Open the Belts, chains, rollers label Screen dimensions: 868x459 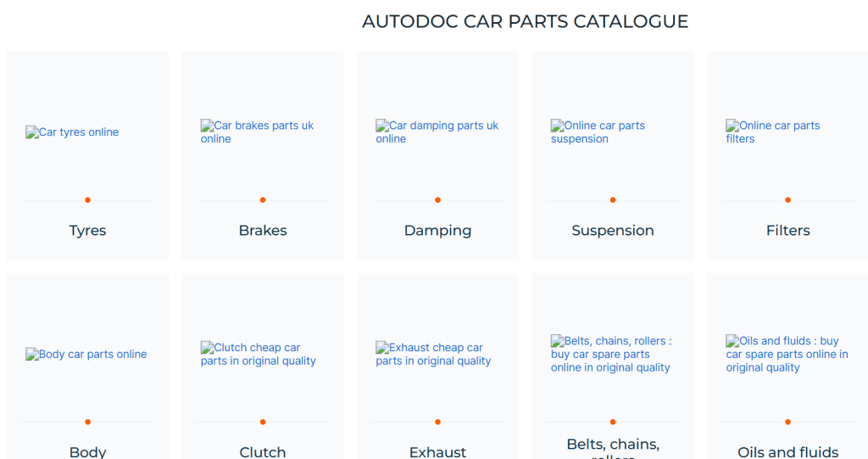click(x=613, y=446)
